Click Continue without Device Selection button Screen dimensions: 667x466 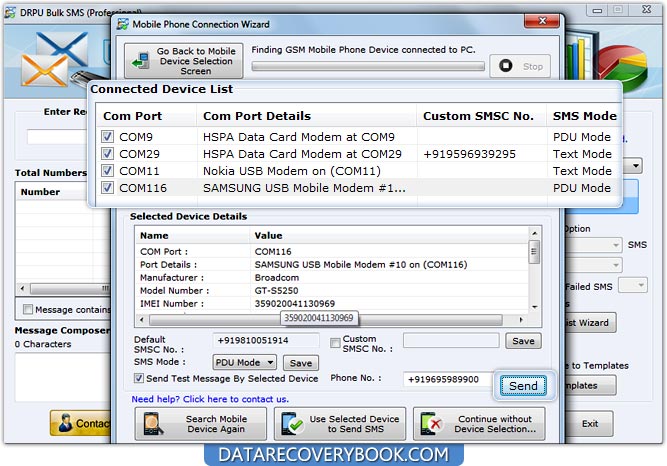(479, 424)
